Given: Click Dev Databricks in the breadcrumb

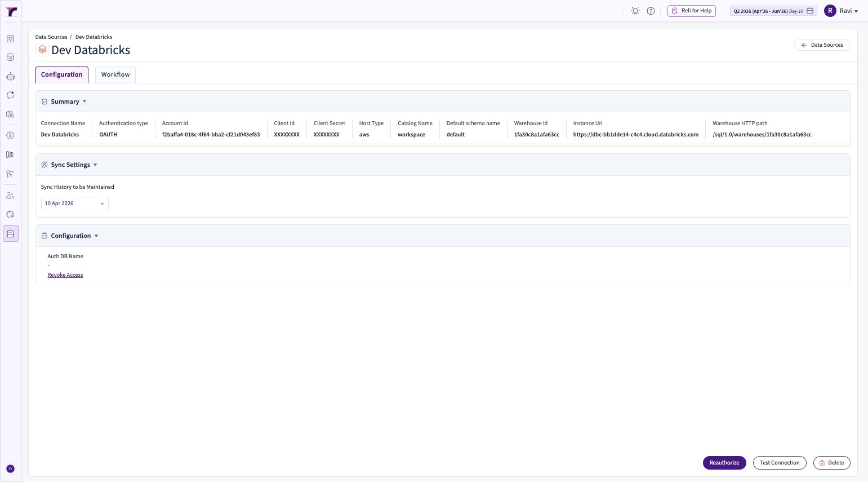Looking at the screenshot, I should click(x=94, y=37).
